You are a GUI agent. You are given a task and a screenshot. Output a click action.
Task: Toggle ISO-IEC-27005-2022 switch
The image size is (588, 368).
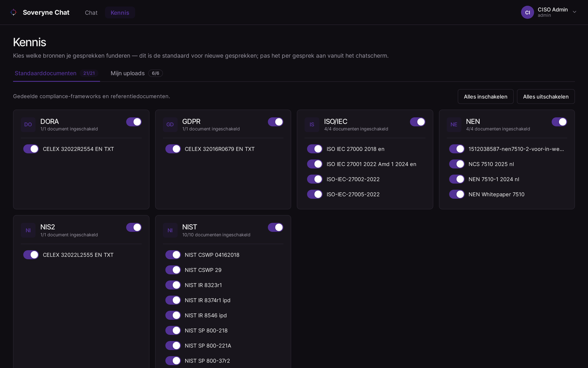[315, 194]
